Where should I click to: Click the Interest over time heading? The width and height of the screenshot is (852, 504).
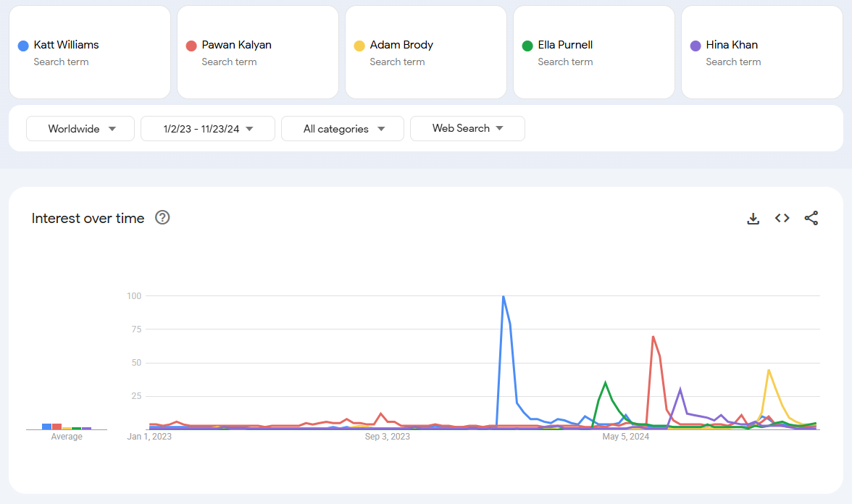[88, 218]
